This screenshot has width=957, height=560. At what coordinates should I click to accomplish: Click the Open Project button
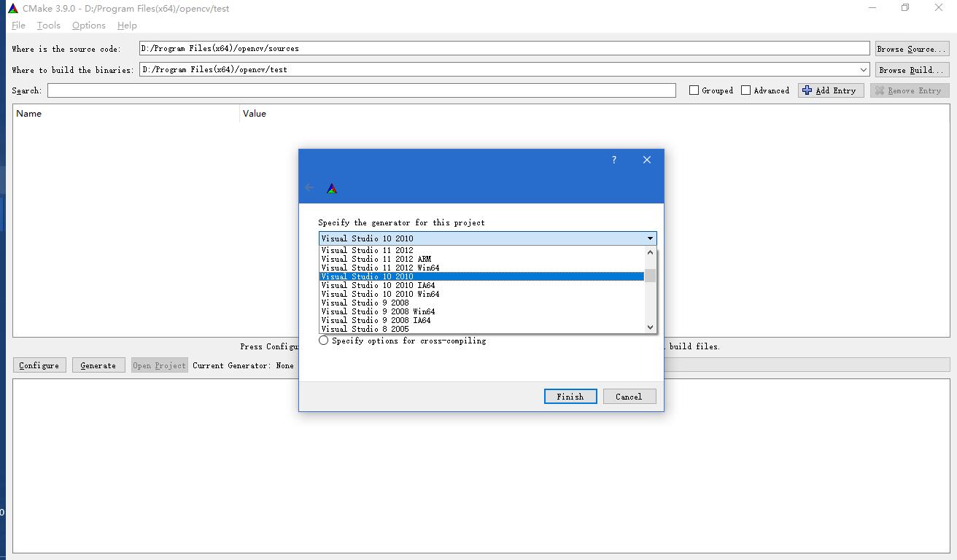tap(160, 365)
